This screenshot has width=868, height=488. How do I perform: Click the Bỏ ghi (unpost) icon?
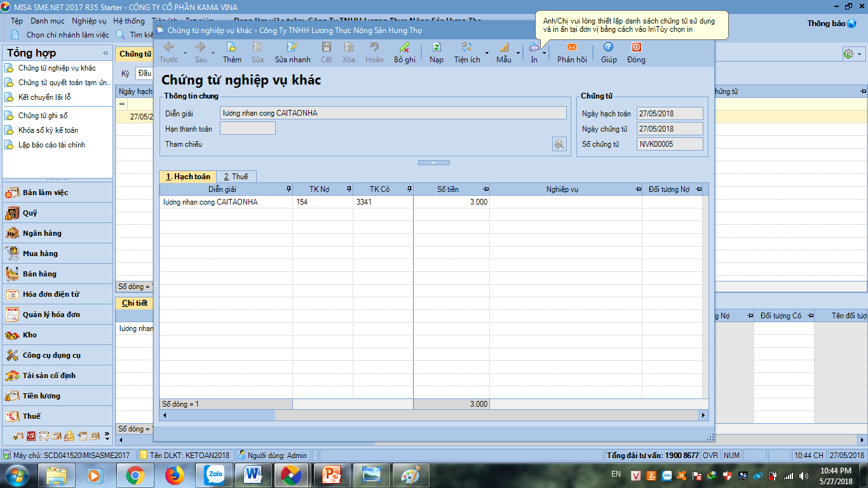click(x=404, y=47)
